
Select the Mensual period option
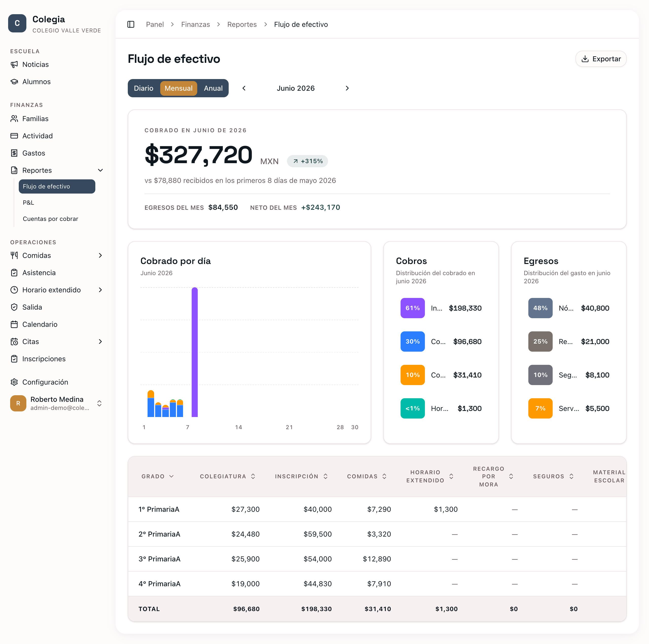[178, 88]
